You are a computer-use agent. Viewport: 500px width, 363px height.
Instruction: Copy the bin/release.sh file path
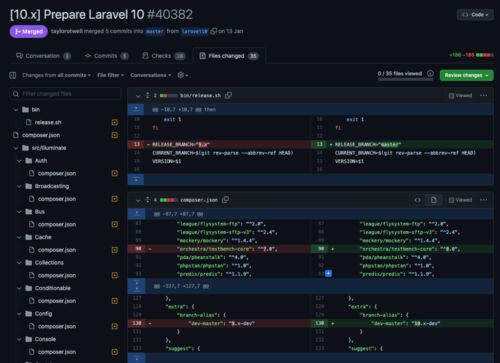(x=228, y=96)
